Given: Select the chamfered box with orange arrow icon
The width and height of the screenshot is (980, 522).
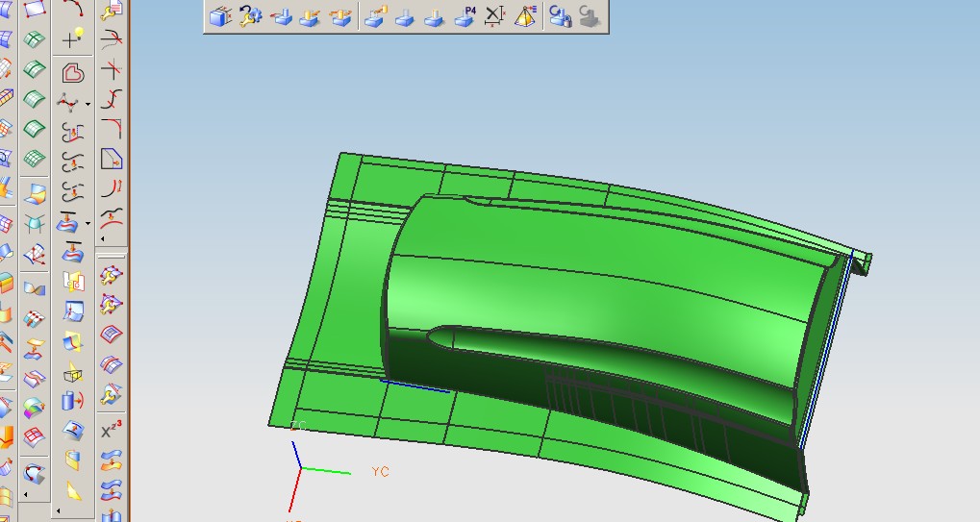Looking at the screenshot, I should tap(112, 159).
